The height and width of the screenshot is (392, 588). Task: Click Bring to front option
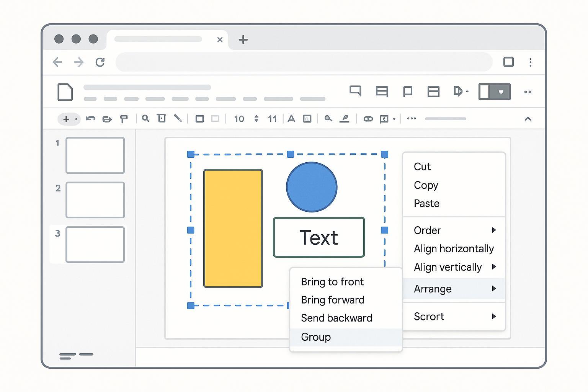(332, 282)
